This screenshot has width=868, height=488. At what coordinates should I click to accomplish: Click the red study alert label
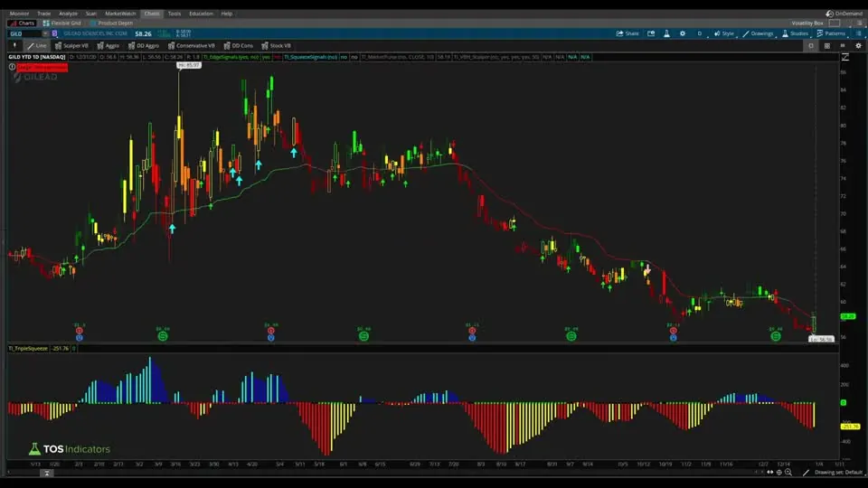42,68
